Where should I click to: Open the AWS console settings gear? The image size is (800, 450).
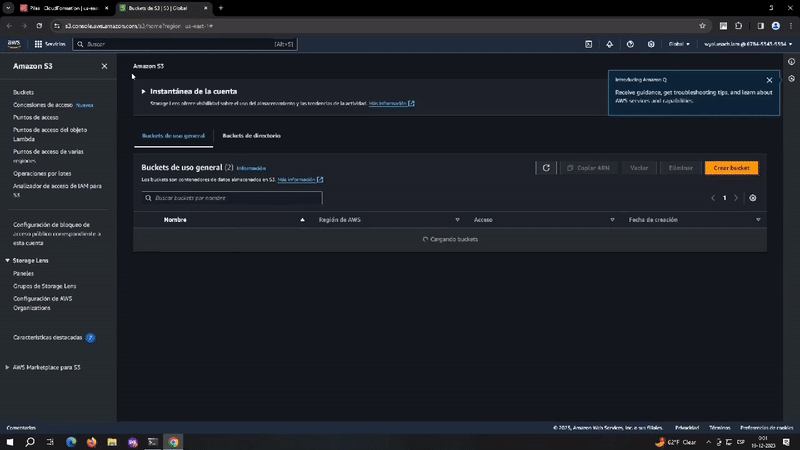tap(651, 44)
